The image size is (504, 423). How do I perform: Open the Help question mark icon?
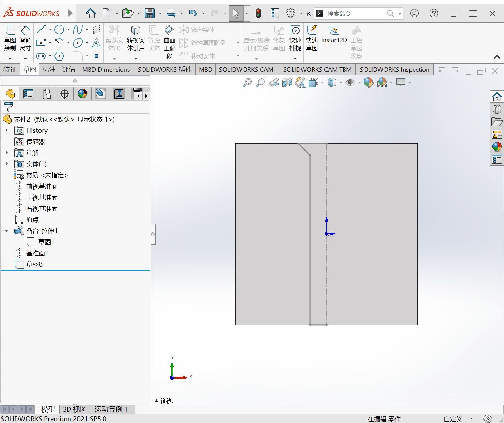434,14
